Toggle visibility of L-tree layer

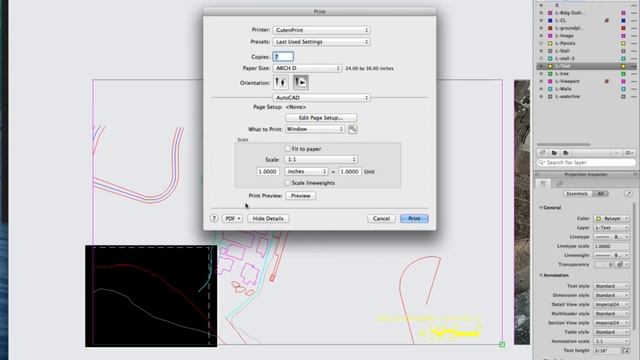coord(541,73)
